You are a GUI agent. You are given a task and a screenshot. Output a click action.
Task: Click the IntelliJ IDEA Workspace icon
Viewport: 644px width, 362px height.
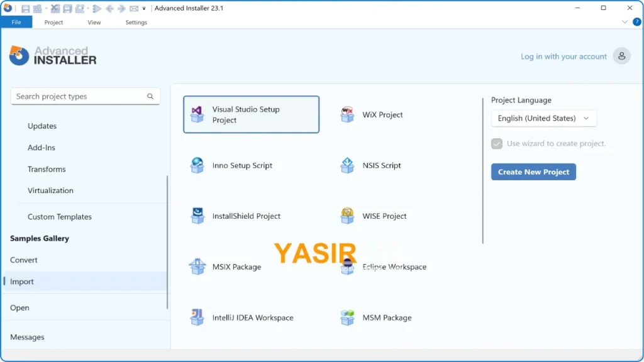(197, 317)
